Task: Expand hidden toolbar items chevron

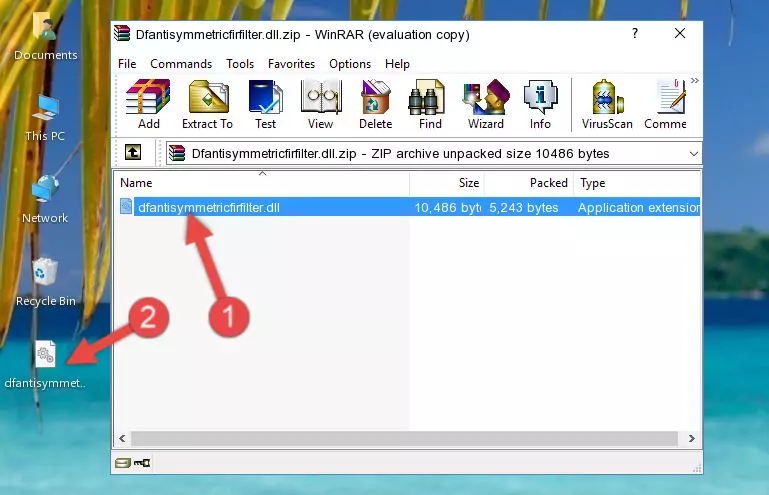Action: click(694, 80)
